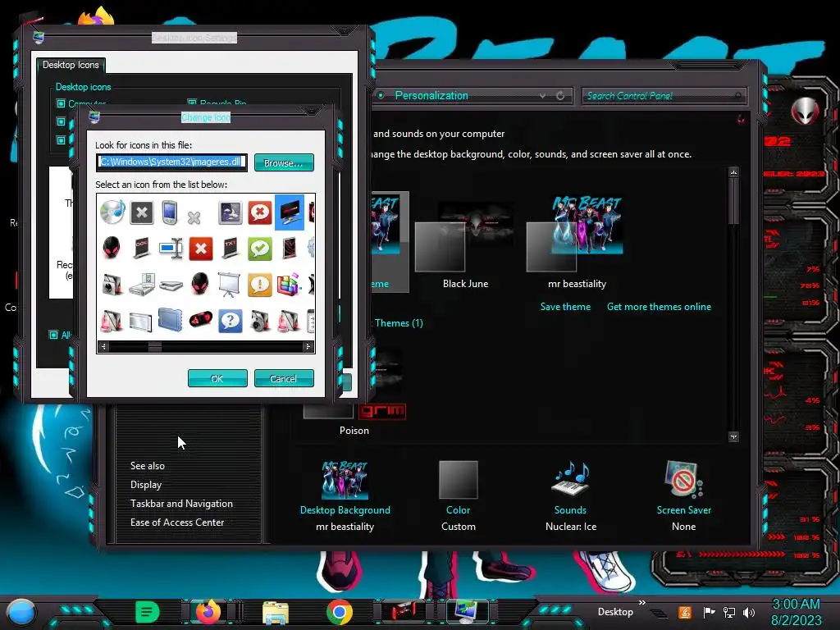Open Get more themes online link
Viewport: 840px width, 630px height.
[659, 307]
